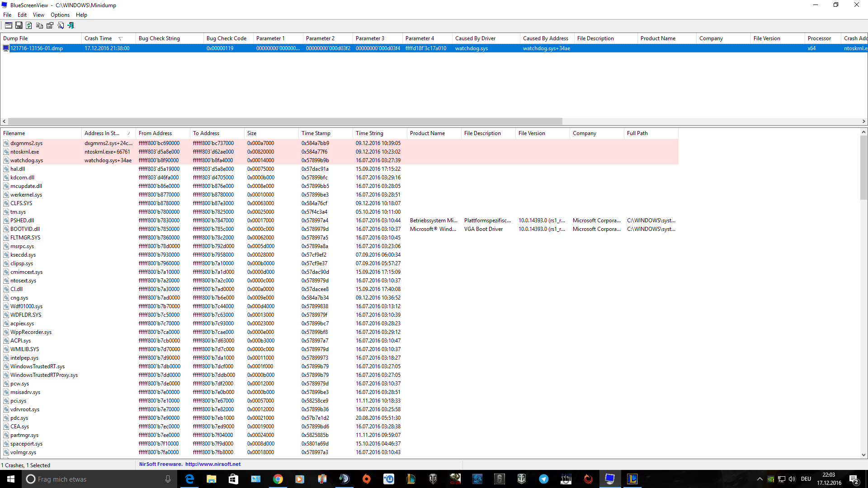Open Advanced Options toolbar icon

point(8,26)
